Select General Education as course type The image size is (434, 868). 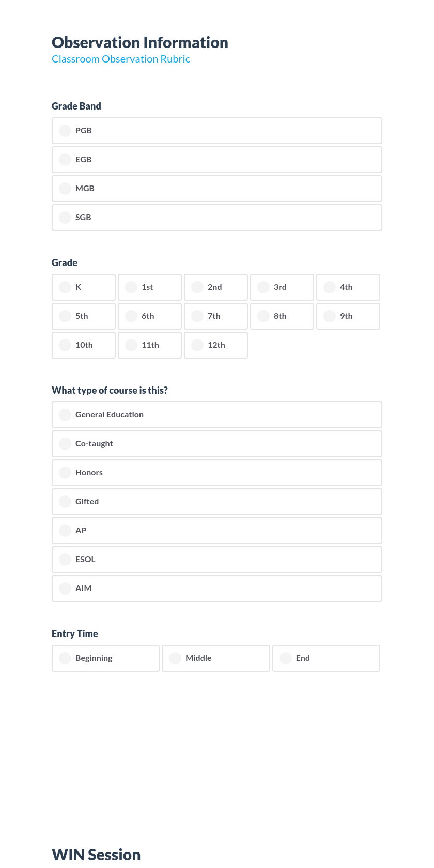pyautogui.click(x=217, y=414)
